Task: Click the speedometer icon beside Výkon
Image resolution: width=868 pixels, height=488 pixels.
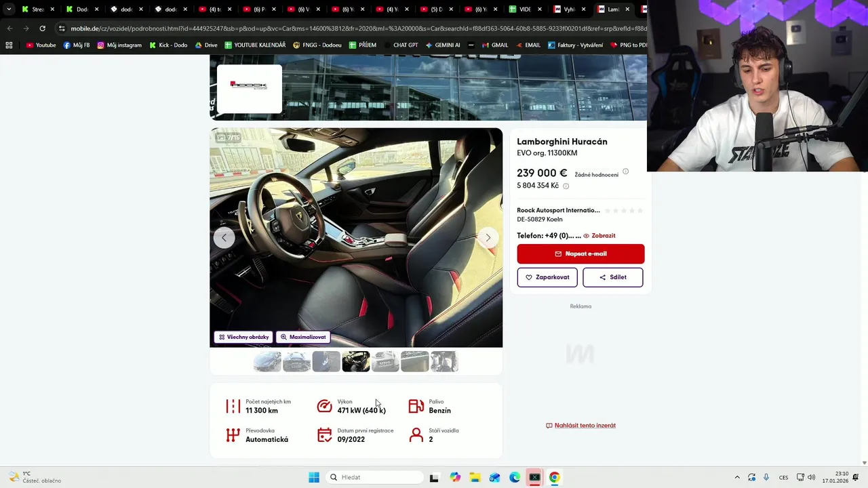Action: coord(324,406)
